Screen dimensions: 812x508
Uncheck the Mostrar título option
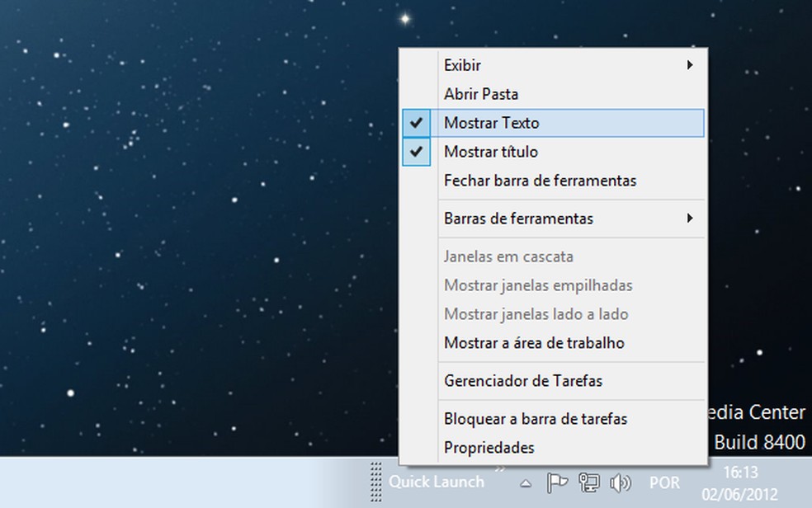[553, 152]
